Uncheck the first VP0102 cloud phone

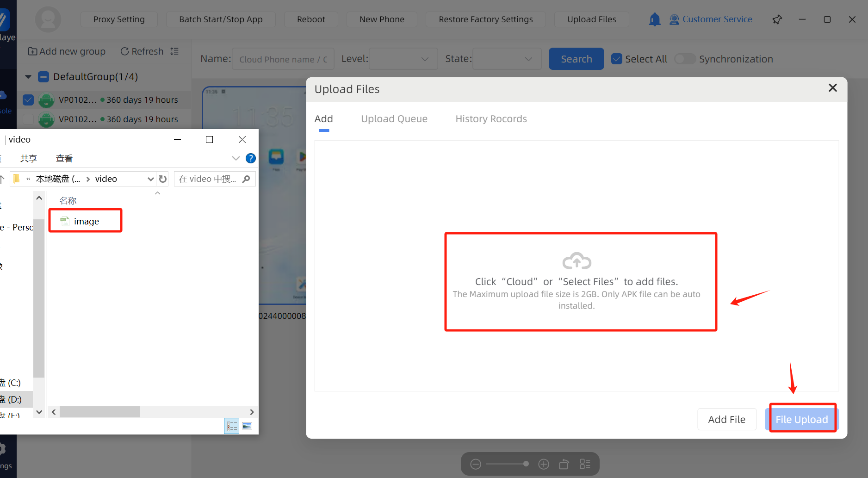pos(28,100)
